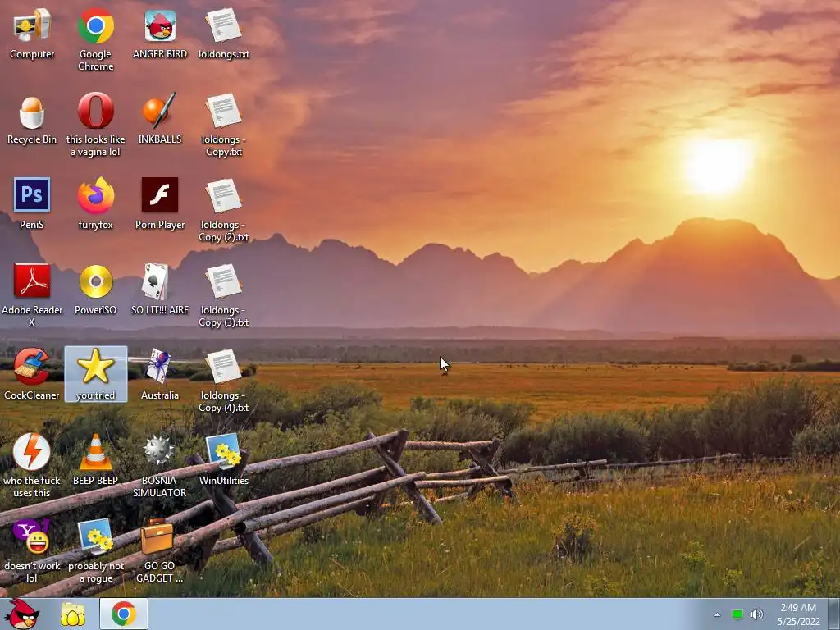The width and height of the screenshot is (840, 630).
Task: Click the green network tray icon
Action: click(x=737, y=614)
